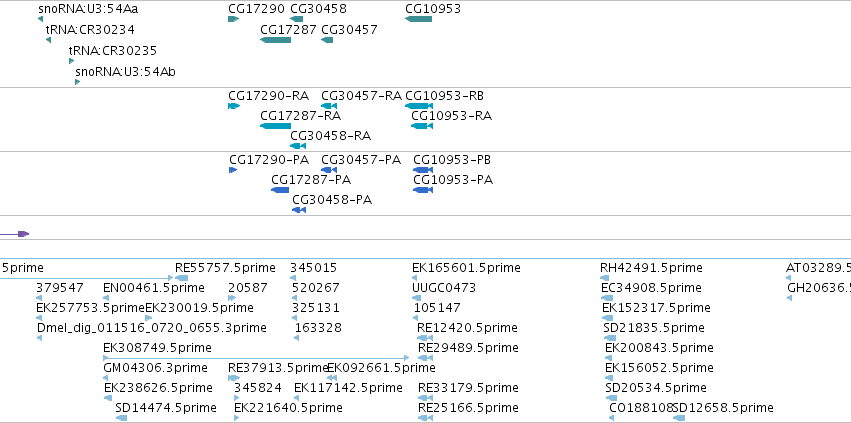Image resolution: width=851 pixels, height=423 pixels.
Task: Click the RE25166.5prime label
Action: 468,407
